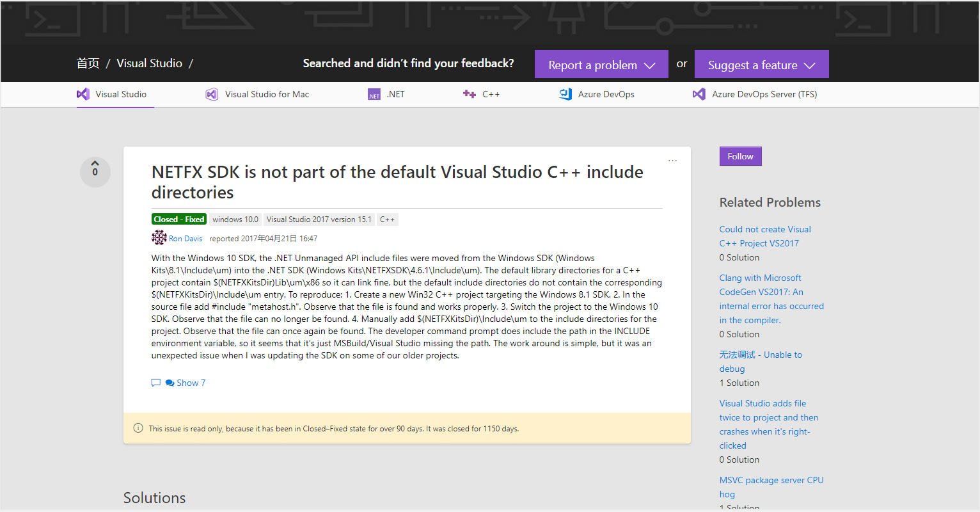Click the Visual Studio logo icon in the tab bar

(83, 94)
